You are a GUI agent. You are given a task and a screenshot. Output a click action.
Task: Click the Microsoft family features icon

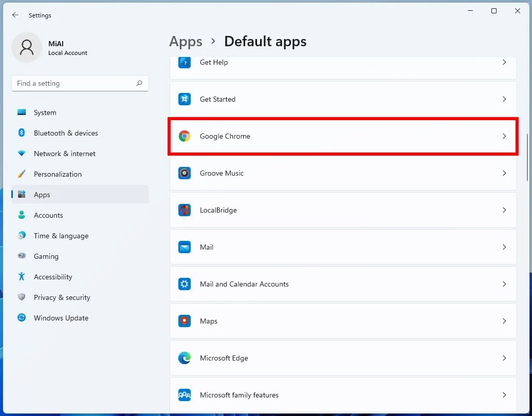(x=184, y=395)
